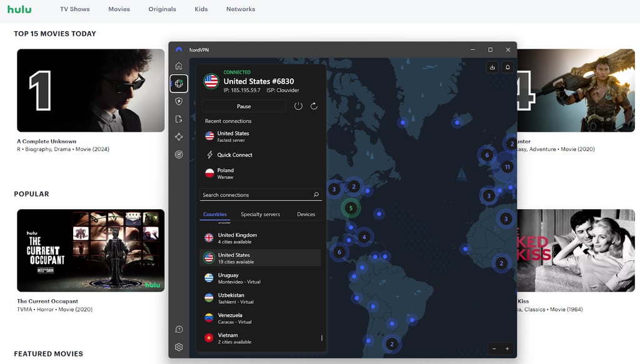The image size is (640, 364).
Task: Click the download icon above map
Action: tap(492, 67)
